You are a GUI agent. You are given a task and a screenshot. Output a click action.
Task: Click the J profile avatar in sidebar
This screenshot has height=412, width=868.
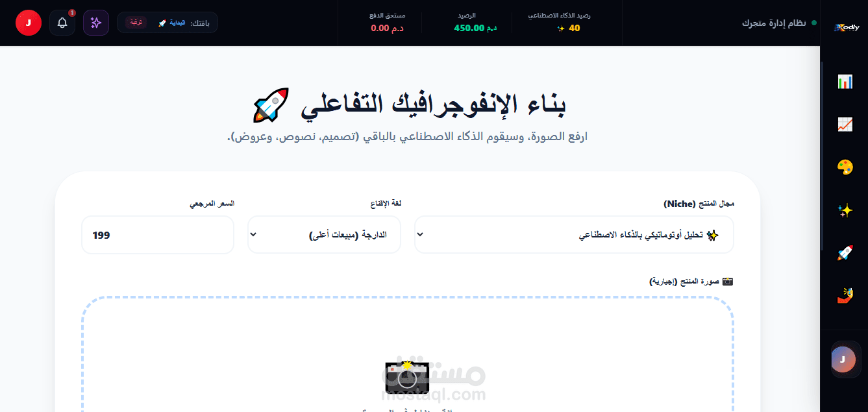pyautogui.click(x=843, y=359)
